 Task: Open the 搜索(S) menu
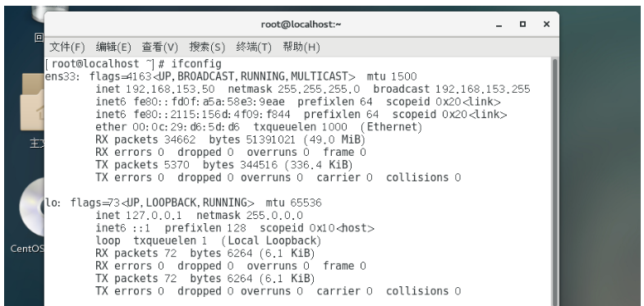click(207, 48)
